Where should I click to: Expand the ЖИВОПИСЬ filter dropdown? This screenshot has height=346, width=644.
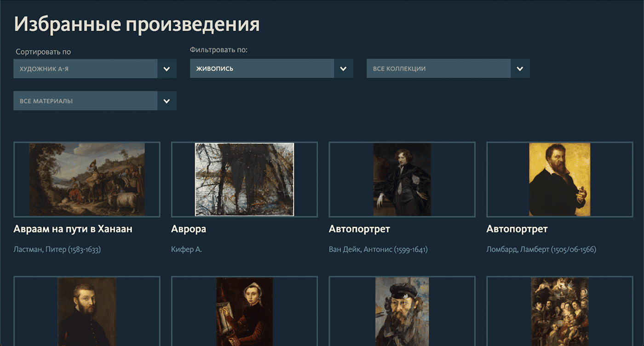point(262,68)
